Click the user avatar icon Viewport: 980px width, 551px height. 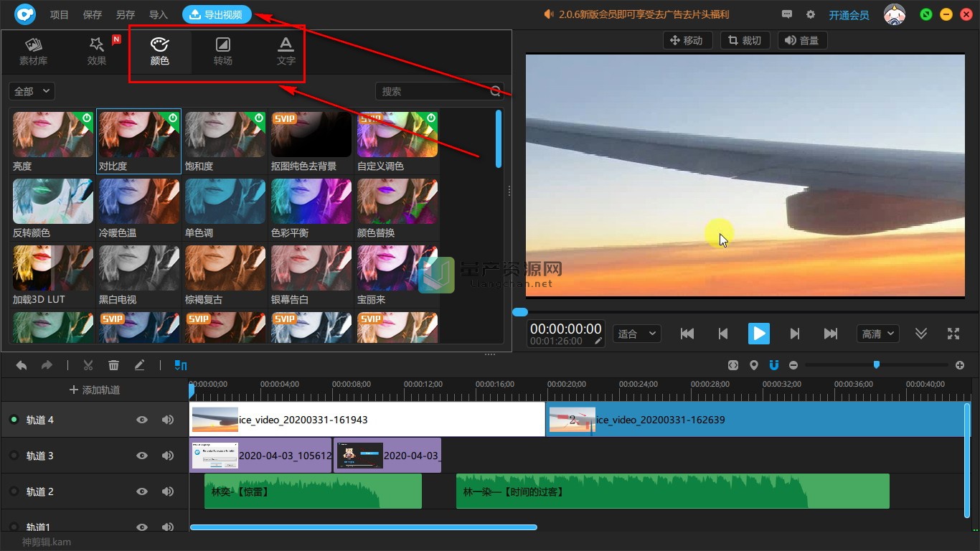[894, 14]
